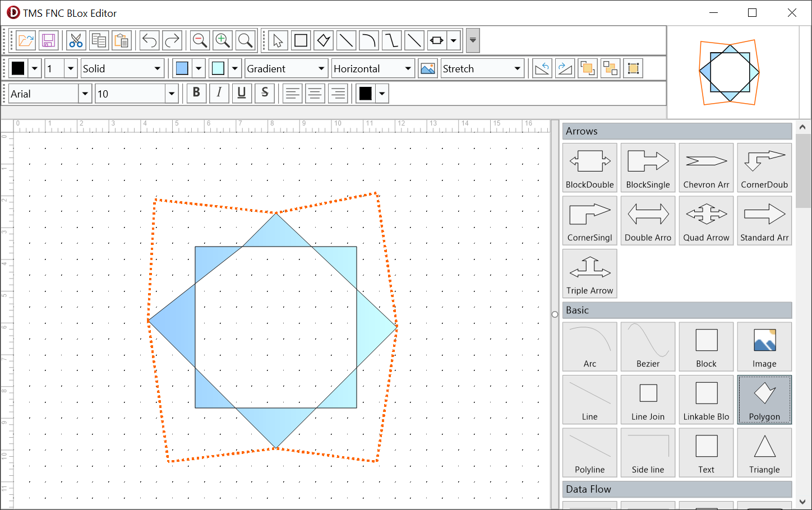Open the shape tool dropdown arrow
The height and width of the screenshot is (510, 812).
[454, 40]
